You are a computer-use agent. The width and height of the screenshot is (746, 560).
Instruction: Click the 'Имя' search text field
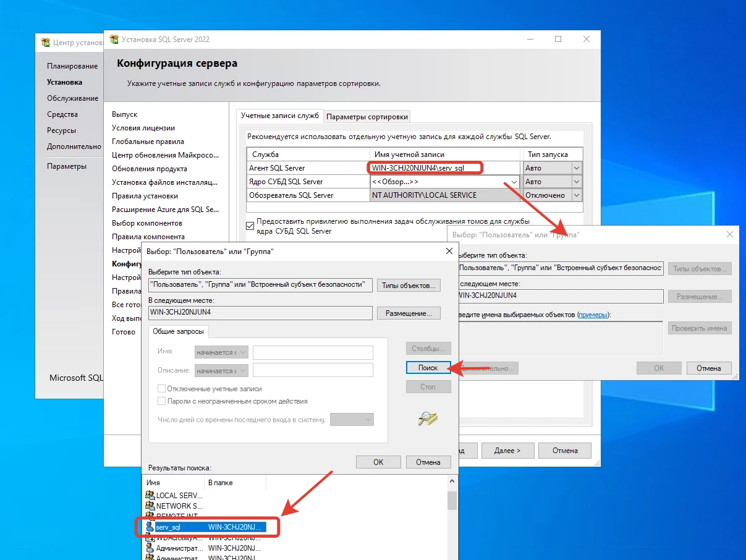coord(313,352)
